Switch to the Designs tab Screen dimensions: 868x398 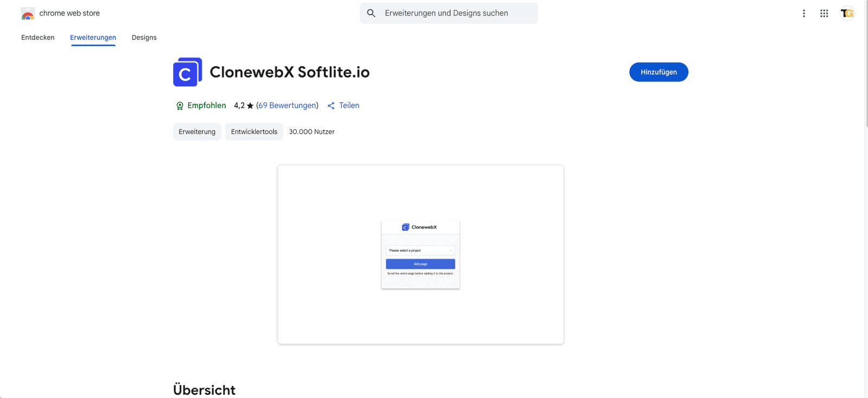pyautogui.click(x=144, y=37)
